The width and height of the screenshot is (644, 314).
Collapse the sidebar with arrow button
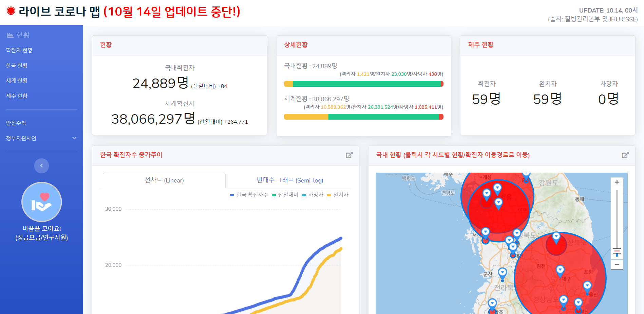(41, 166)
